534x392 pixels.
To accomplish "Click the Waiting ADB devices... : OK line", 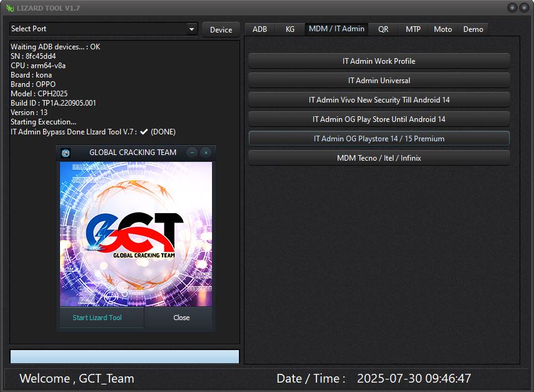I will [x=55, y=47].
